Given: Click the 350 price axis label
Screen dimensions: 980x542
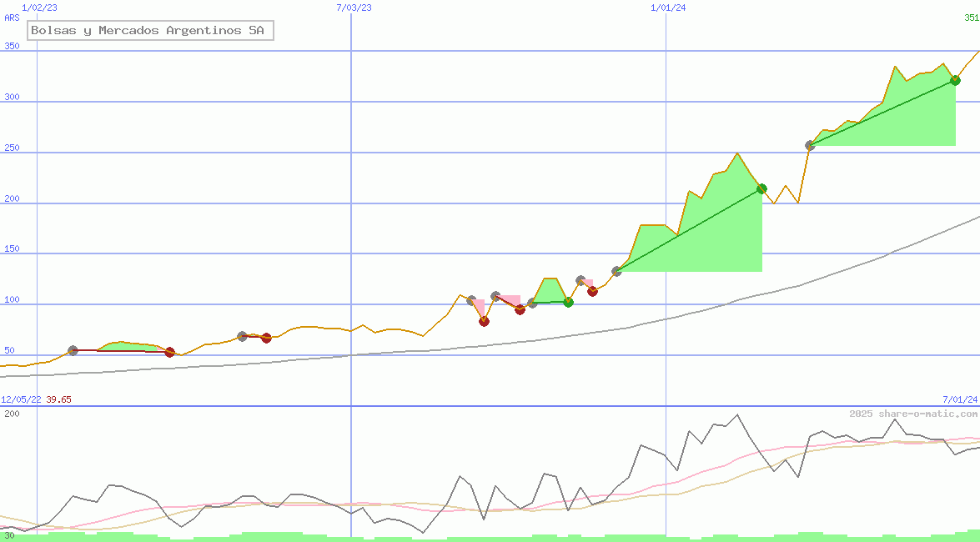Looking at the screenshot, I should (12, 47).
